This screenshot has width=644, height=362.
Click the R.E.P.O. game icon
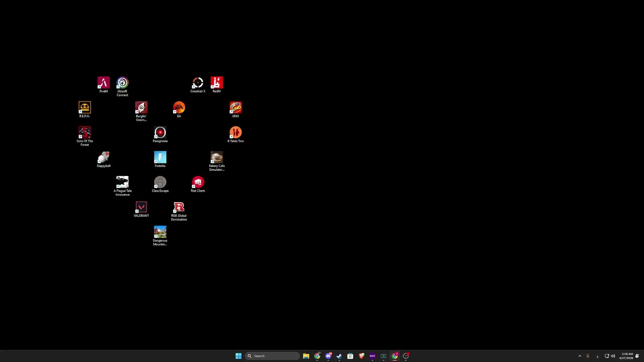tap(85, 110)
